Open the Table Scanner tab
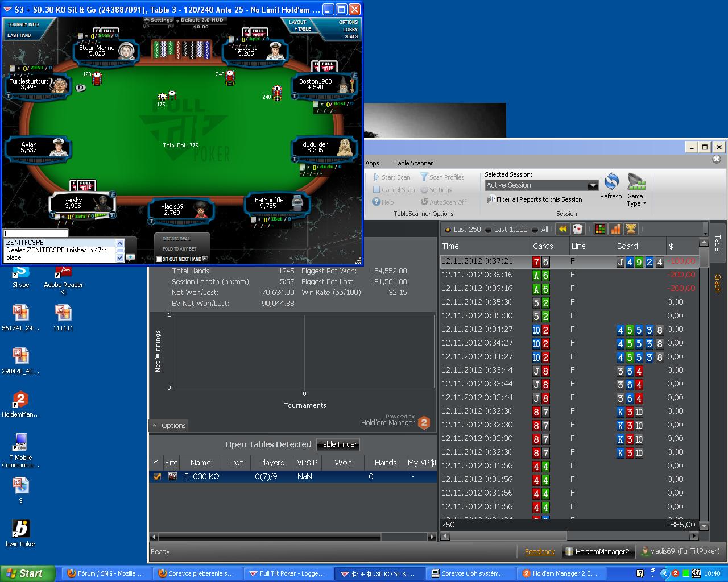The image size is (728, 582). (413, 163)
